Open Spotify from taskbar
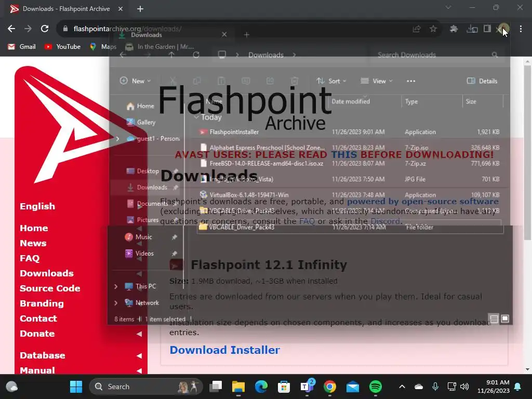 tap(375, 387)
